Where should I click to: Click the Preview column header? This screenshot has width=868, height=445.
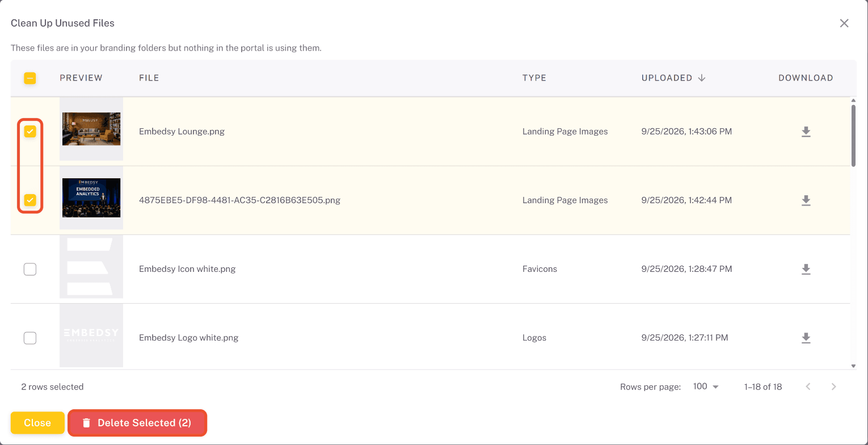coord(81,78)
